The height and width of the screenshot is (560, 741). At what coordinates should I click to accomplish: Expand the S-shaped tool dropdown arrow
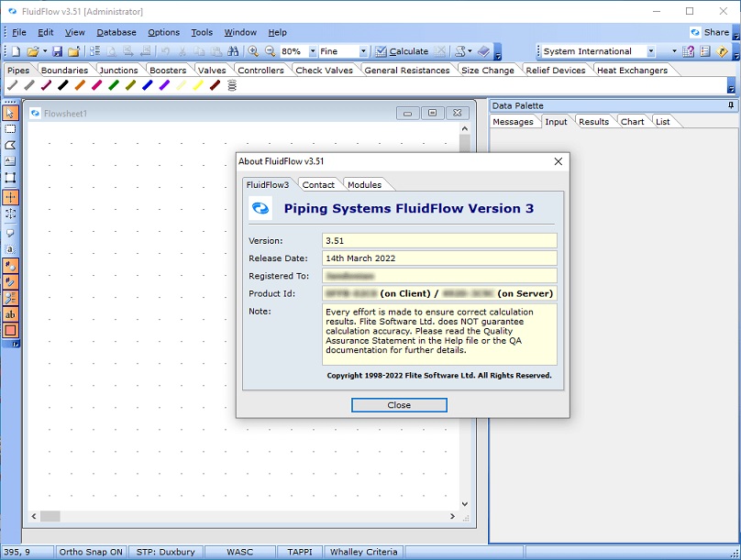pyautogui.click(x=470, y=51)
